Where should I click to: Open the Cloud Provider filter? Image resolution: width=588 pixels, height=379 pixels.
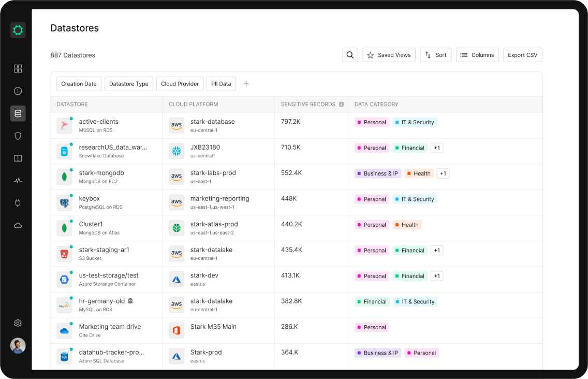click(x=180, y=83)
